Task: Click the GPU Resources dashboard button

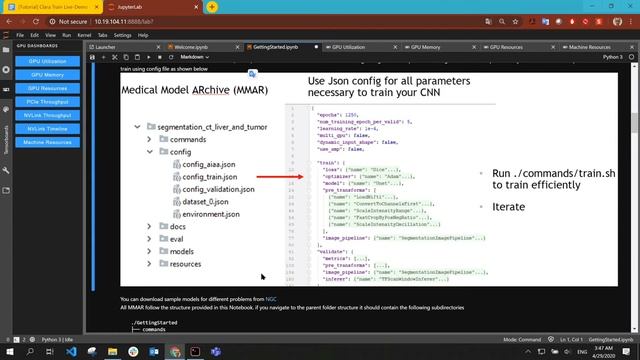Action: pyautogui.click(x=47, y=88)
